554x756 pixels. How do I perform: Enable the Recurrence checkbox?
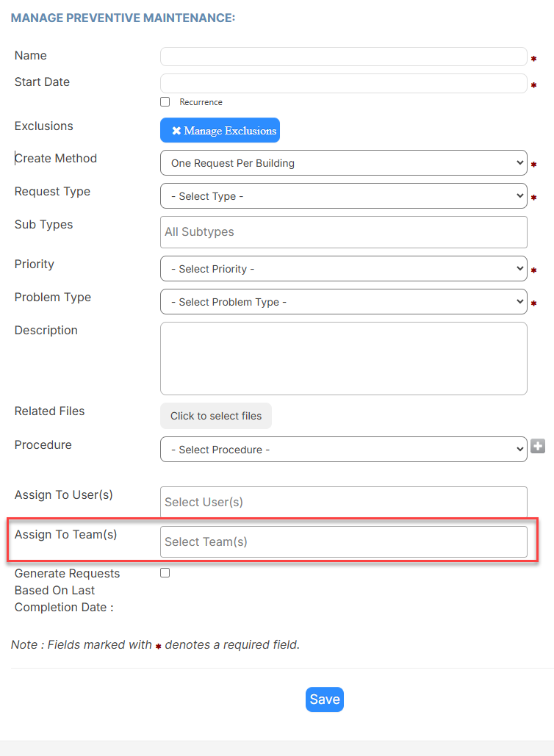165,101
